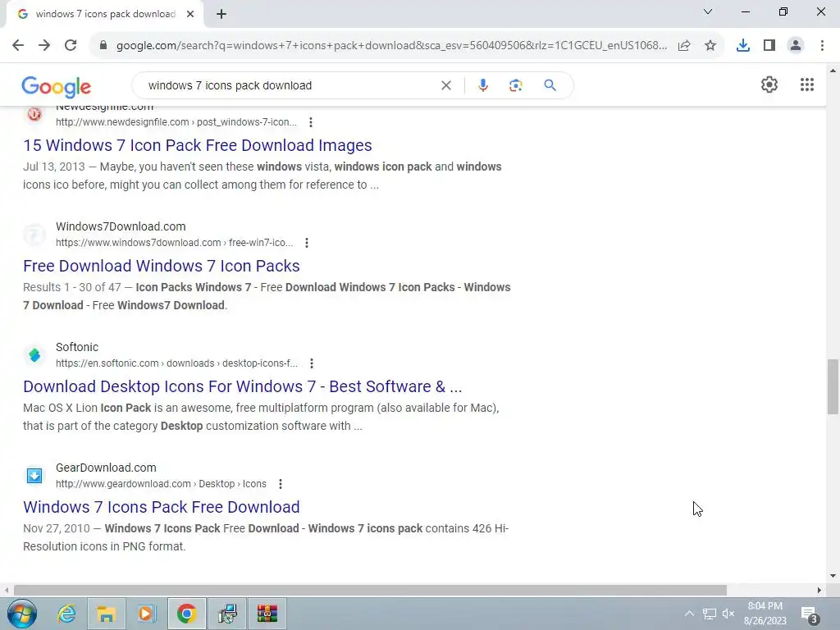
Task: Reload the Google search page
Action: point(71,46)
